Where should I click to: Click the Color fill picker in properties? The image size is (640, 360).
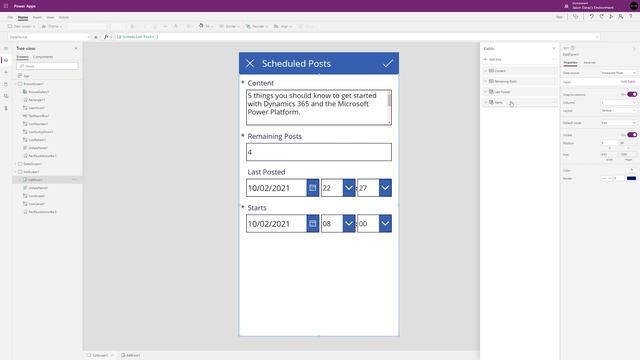(631, 170)
